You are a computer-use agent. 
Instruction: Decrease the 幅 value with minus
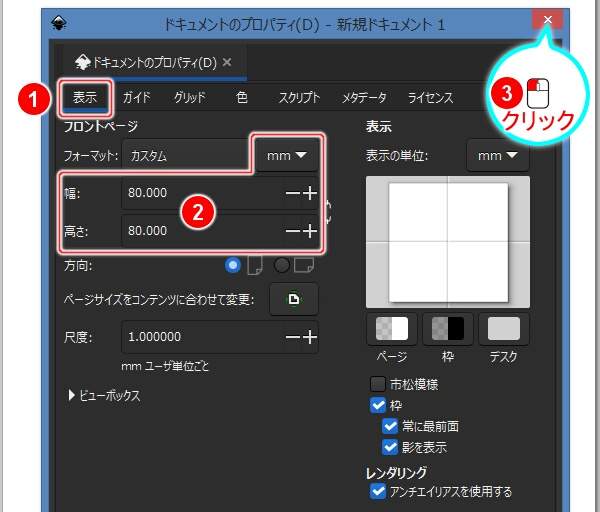click(293, 193)
